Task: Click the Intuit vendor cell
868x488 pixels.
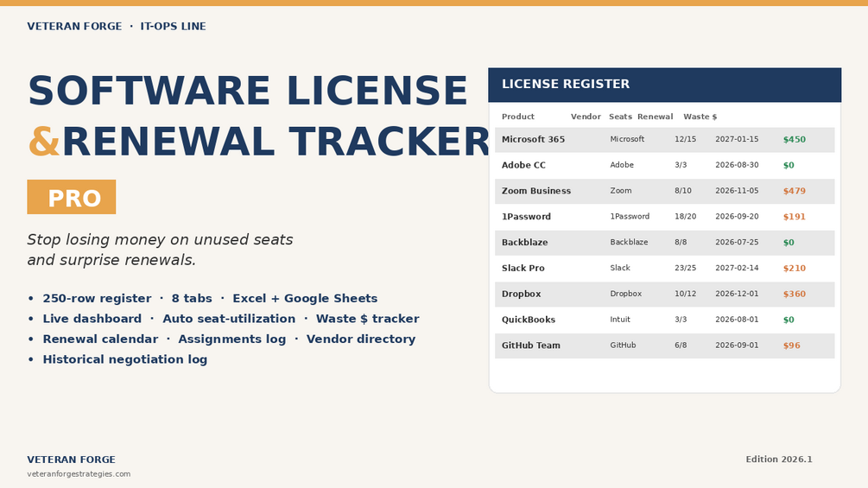Action: [620, 320]
